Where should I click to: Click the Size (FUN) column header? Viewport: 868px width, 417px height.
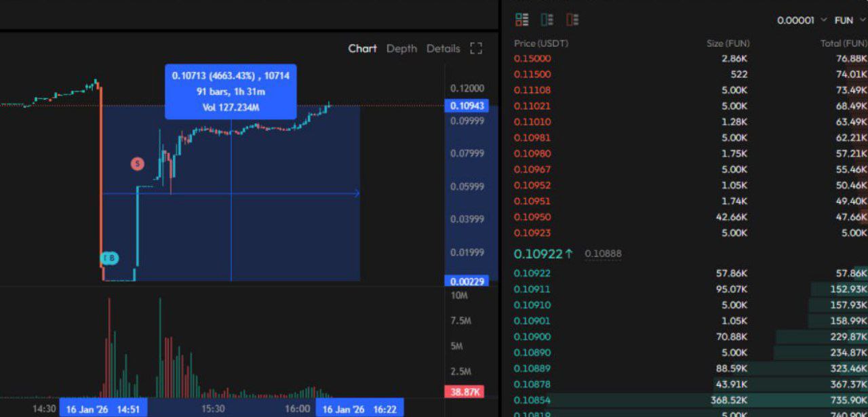click(728, 43)
